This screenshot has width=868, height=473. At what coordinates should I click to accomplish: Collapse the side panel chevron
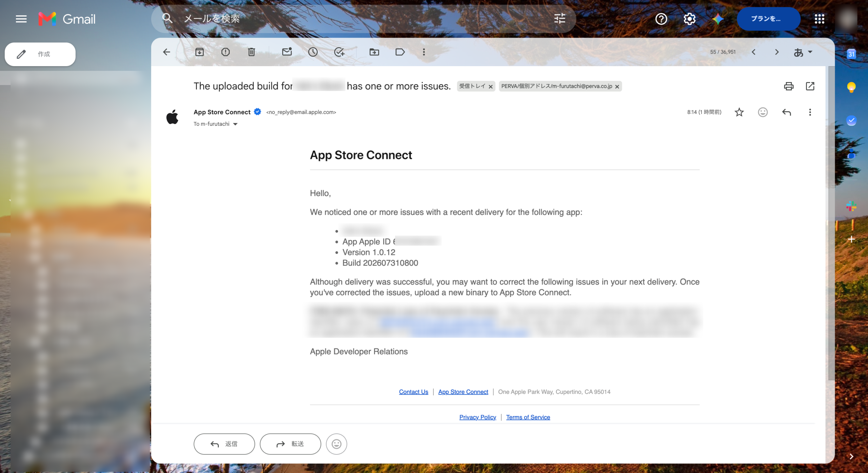point(851,456)
